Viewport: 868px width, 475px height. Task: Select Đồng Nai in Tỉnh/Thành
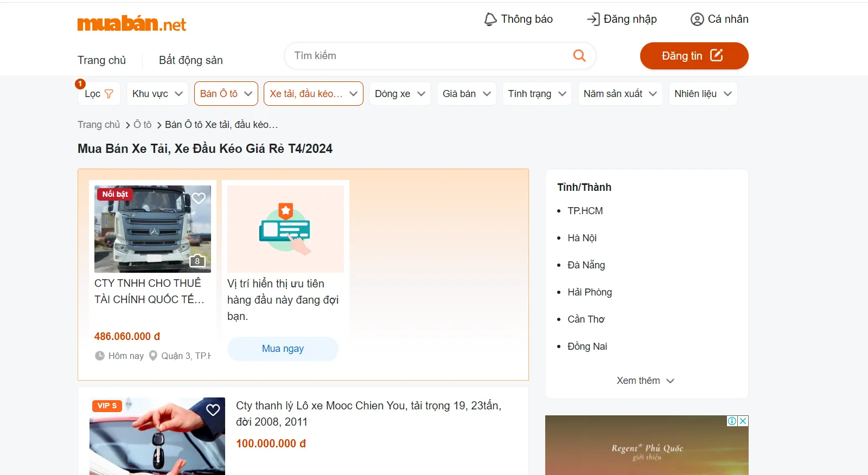point(587,346)
